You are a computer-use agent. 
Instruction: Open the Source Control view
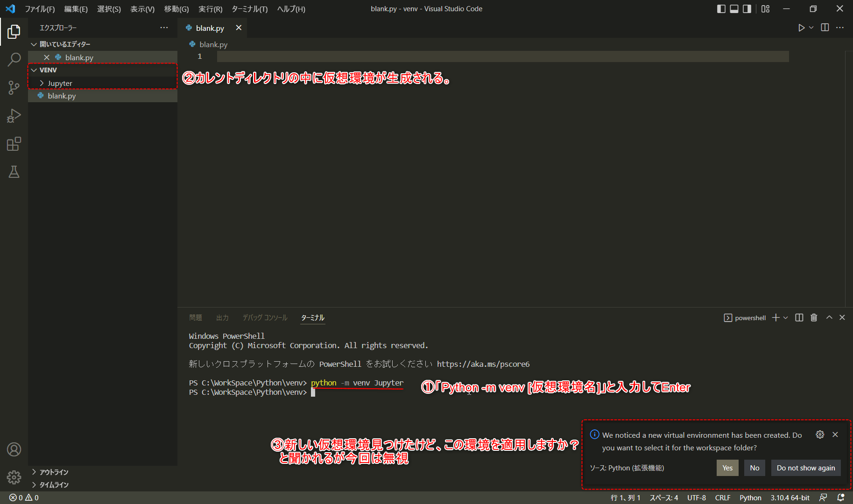14,88
